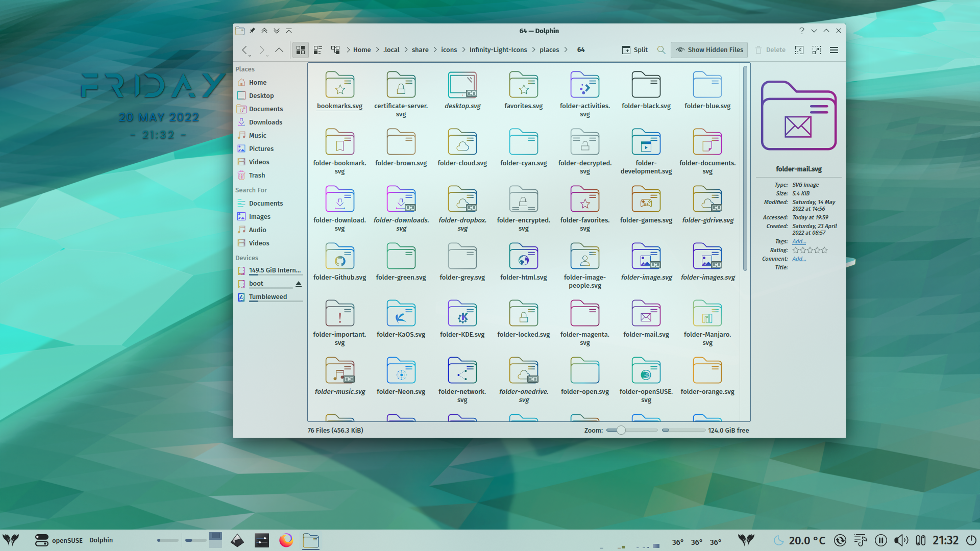Select the folder-KDE.svg icon
The height and width of the screenshot is (551, 980).
pyautogui.click(x=462, y=313)
